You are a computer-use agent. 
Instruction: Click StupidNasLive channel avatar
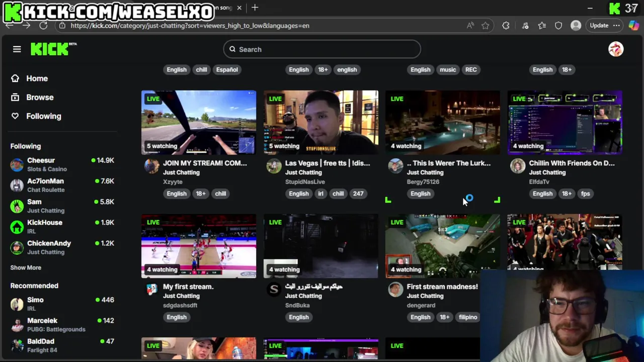[x=274, y=166]
